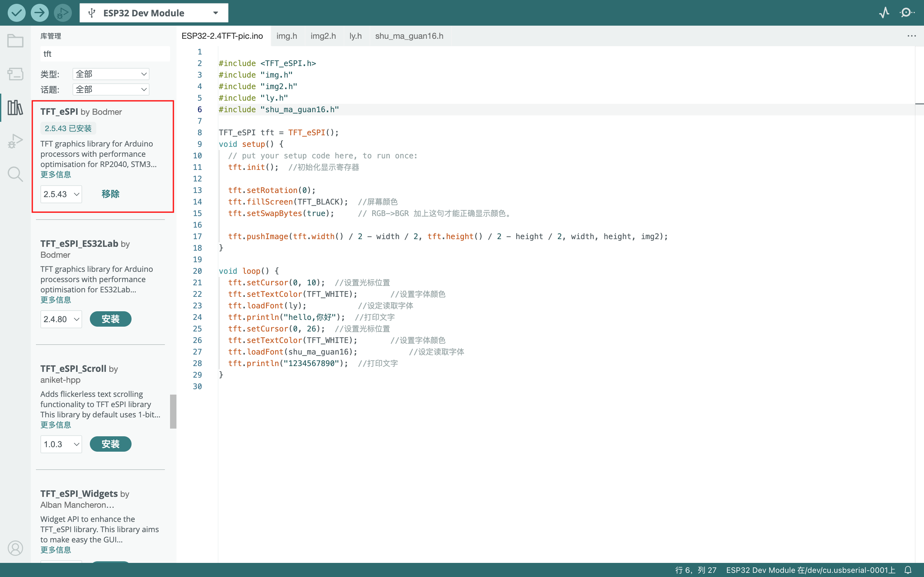
Task: Install the TFT_eSPI_ES32Lab library
Action: [x=110, y=319]
